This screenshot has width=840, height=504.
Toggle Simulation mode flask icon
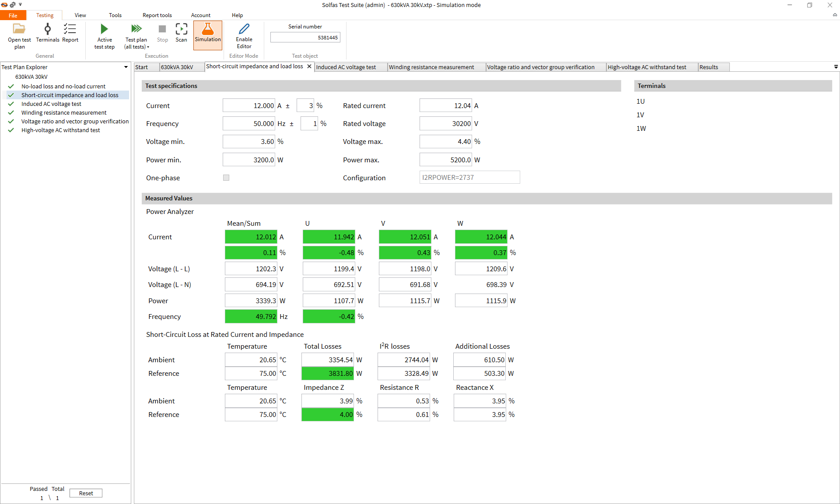[208, 30]
